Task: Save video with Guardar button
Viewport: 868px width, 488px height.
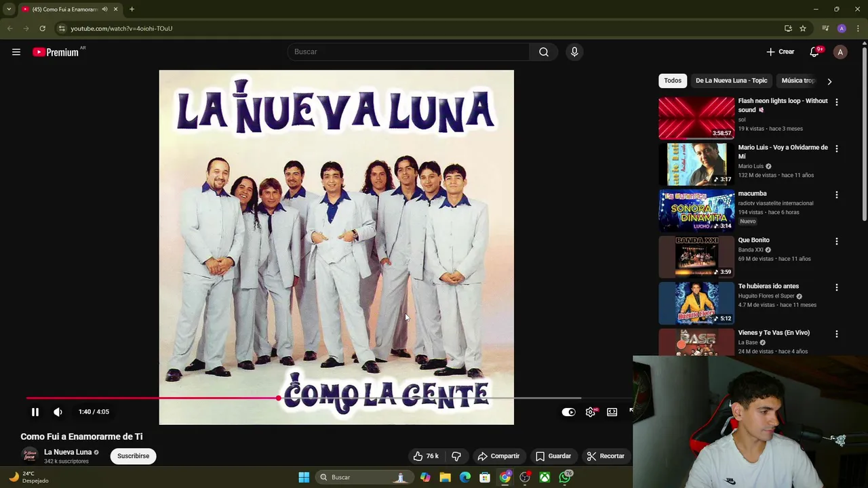Action: (x=553, y=456)
